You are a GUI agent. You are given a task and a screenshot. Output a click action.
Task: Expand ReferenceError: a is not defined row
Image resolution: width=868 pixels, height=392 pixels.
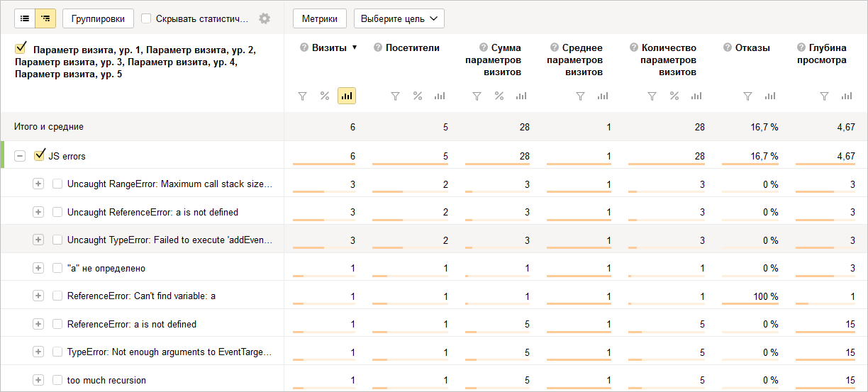38,324
